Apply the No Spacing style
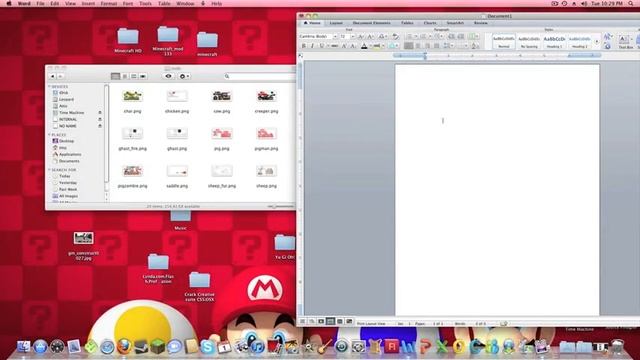This screenshot has height=360, width=640. click(529, 41)
